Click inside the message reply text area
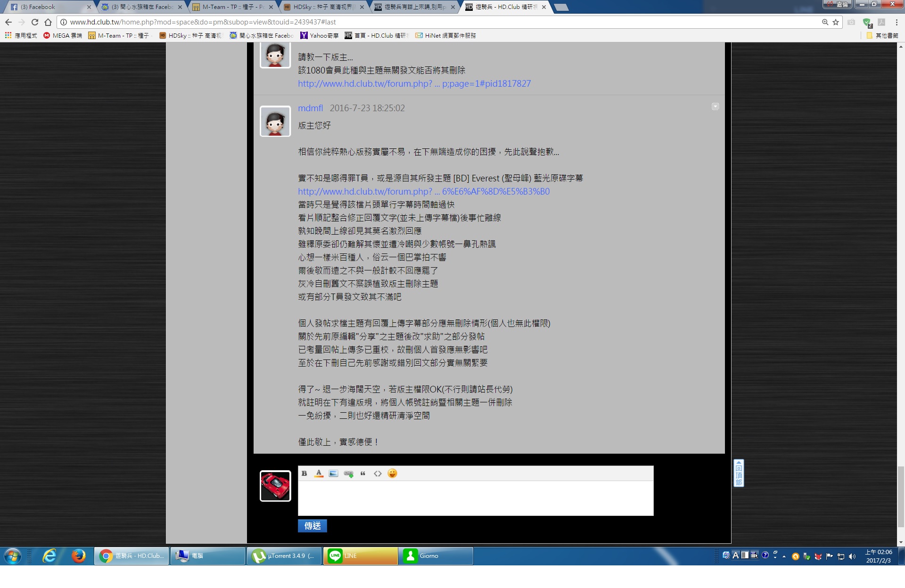 pos(475,498)
